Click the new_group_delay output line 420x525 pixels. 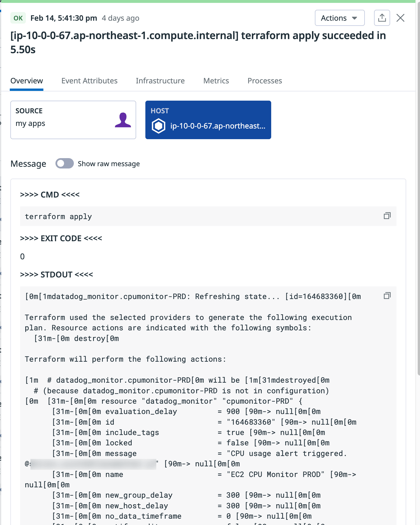(x=186, y=495)
